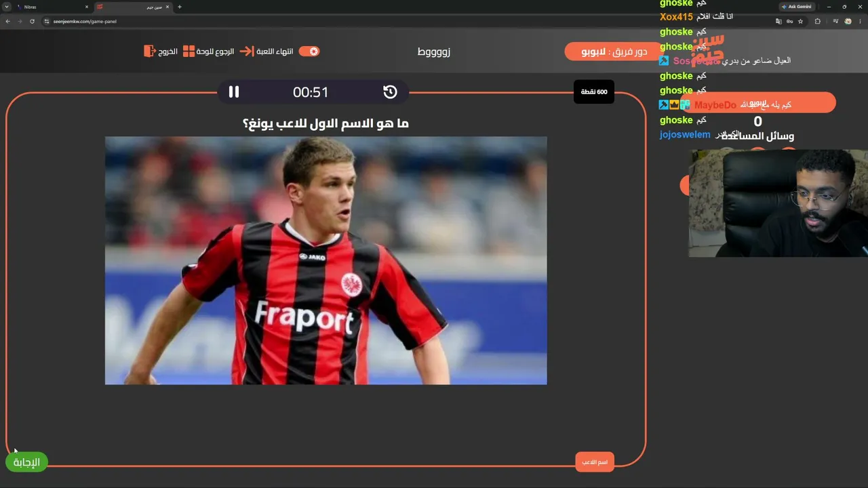Click the MaybeDo username in chat
Screen dimensions: 868x488
[x=715, y=105]
